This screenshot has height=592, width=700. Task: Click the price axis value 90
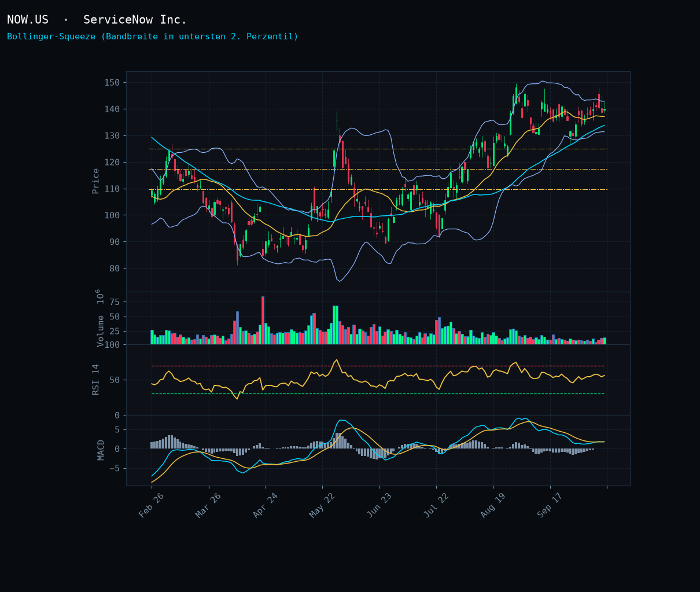pos(115,242)
